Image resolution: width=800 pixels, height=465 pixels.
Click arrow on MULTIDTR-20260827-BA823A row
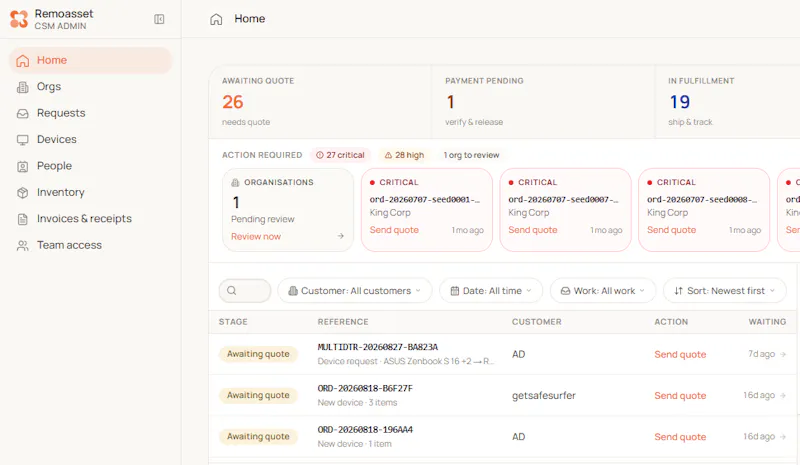coord(783,354)
